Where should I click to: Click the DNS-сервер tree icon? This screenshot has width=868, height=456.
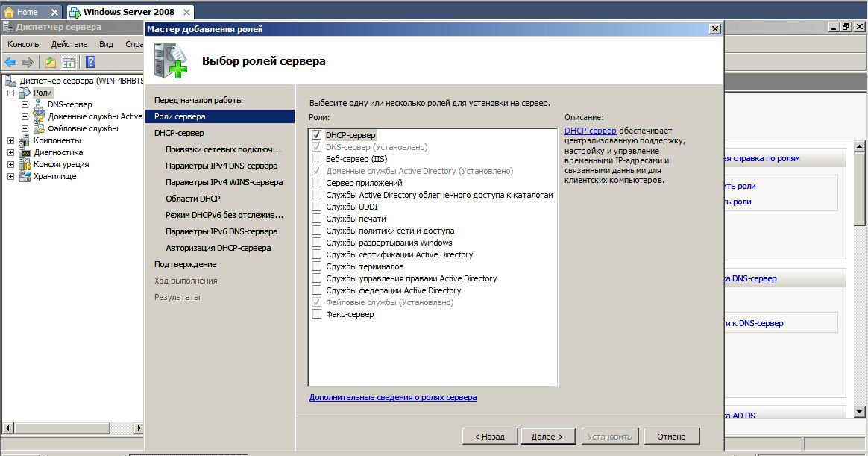point(38,104)
